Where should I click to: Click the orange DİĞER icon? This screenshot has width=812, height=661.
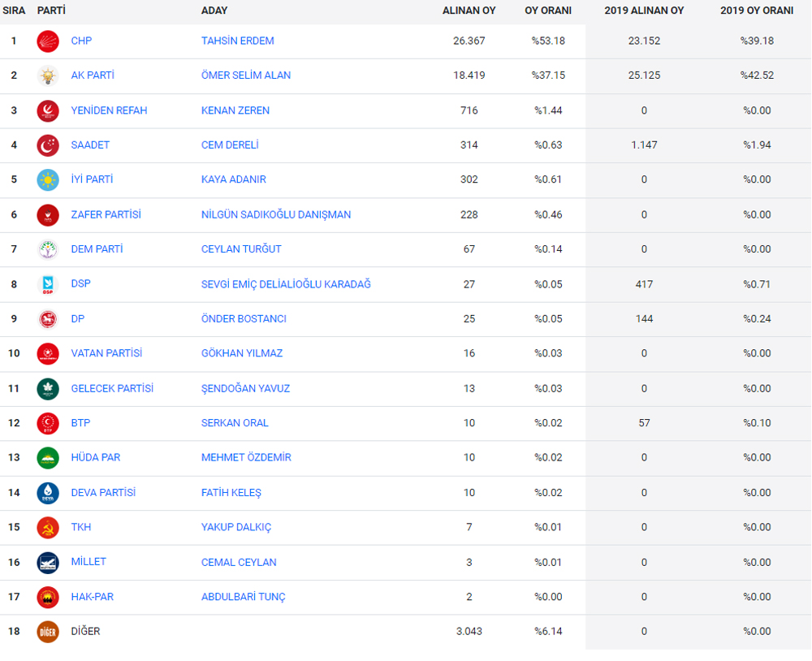pyautogui.click(x=48, y=632)
